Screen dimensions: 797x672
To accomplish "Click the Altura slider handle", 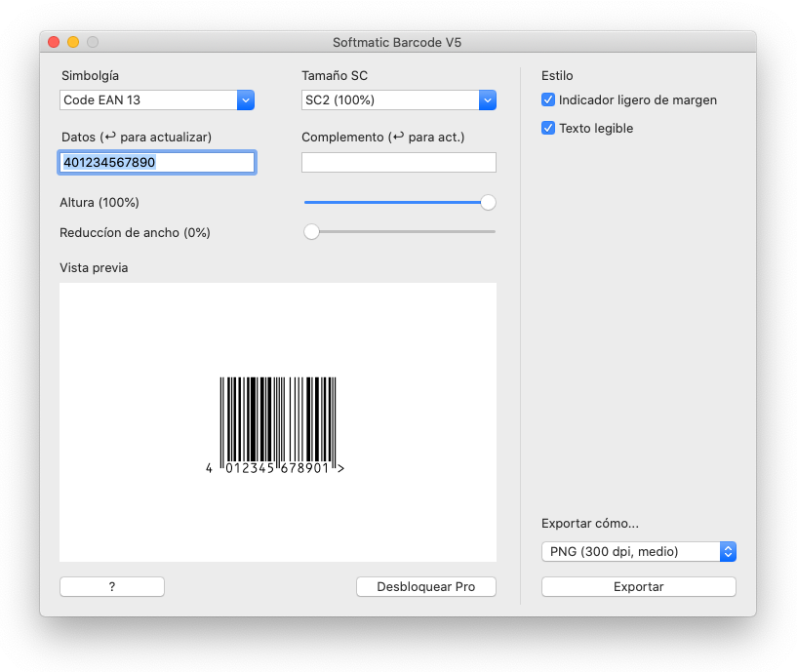I will click(489, 203).
